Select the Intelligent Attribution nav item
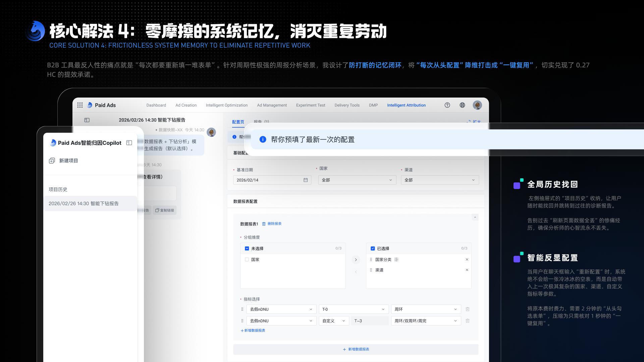This screenshot has width=644, height=362. 407,105
